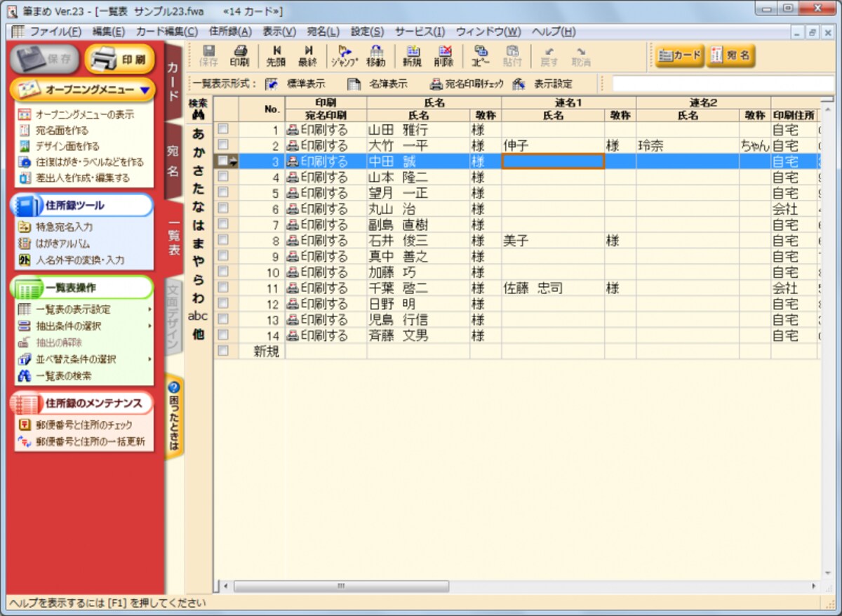Tick checkbox for row 1 山田 雅行

click(x=223, y=129)
